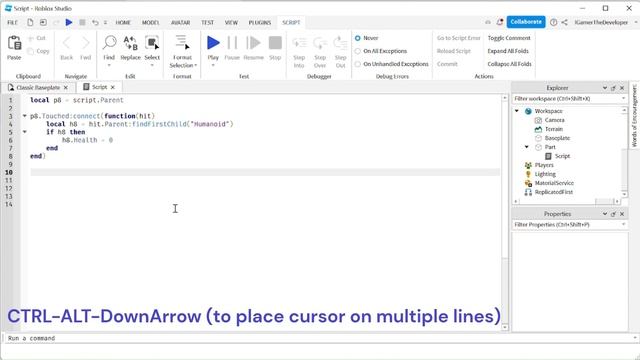Image resolution: width=640 pixels, height=360 pixels.
Task: Open the Find magnifier tool
Action: [x=109, y=42]
